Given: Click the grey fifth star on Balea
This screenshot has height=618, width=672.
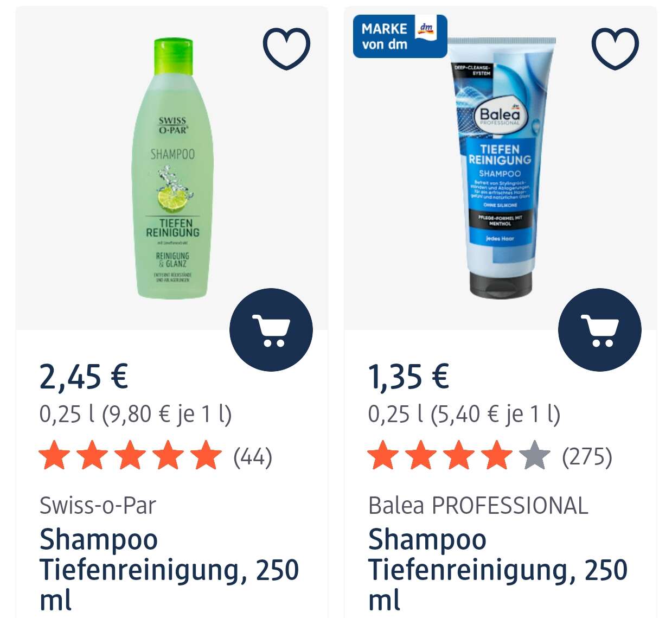Looking at the screenshot, I should click(x=535, y=456).
